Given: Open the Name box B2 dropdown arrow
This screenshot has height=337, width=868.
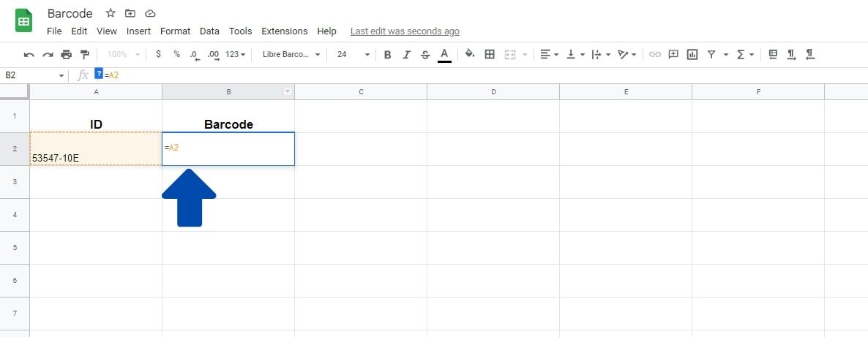Looking at the screenshot, I should [x=61, y=75].
